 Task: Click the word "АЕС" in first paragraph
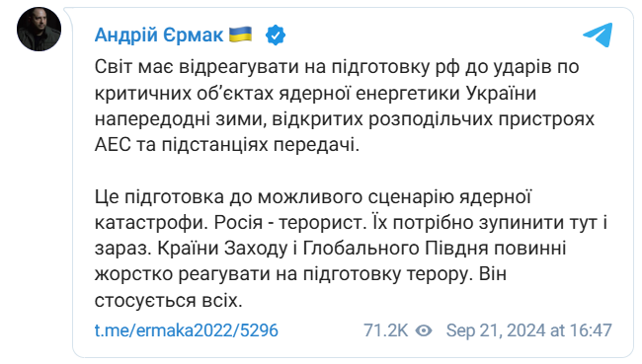coord(113,145)
